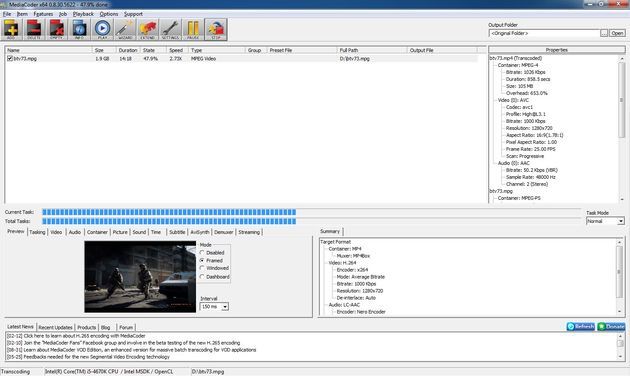Sort file list by Name column header
The height and width of the screenshot is (376, 630).
(49, 50)
